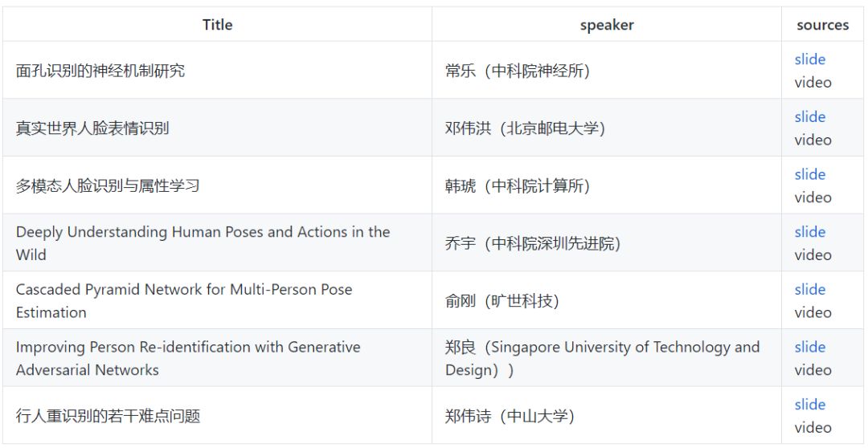Click the speaker column header
Viewport: 868px width, 448px height.
[x=607, y=25]
